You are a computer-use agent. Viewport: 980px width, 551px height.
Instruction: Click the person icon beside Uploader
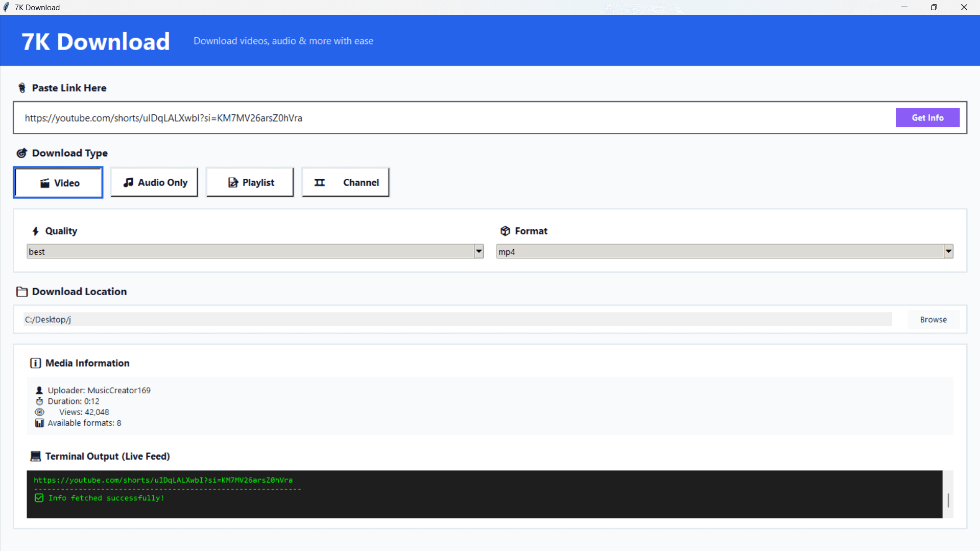tap(39, 390)
